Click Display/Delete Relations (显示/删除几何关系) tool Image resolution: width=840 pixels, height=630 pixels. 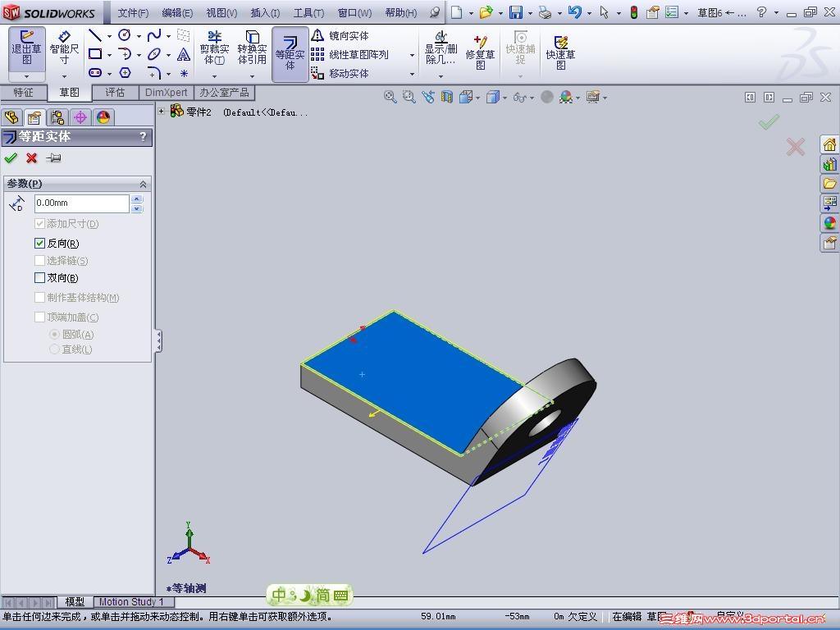[441, 48]
